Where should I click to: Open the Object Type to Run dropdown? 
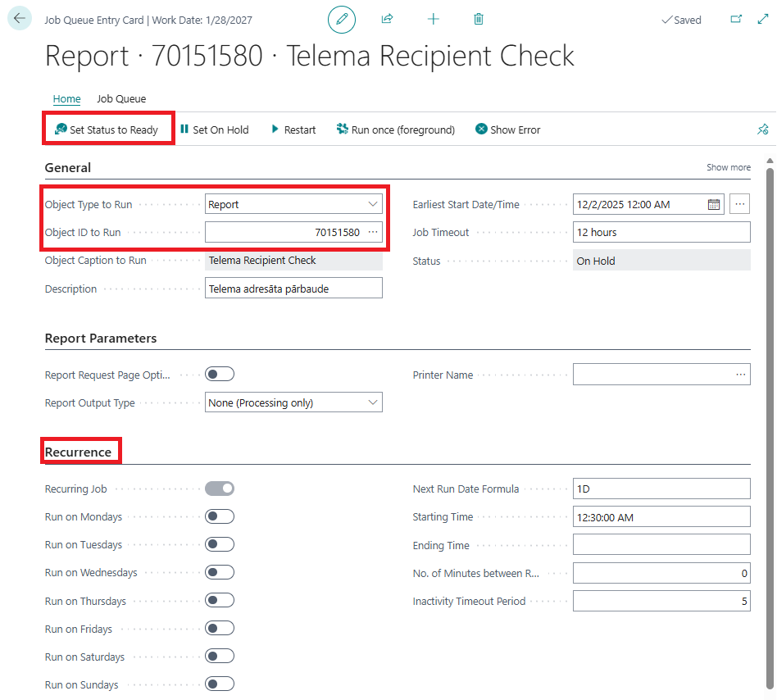[293, 205]
